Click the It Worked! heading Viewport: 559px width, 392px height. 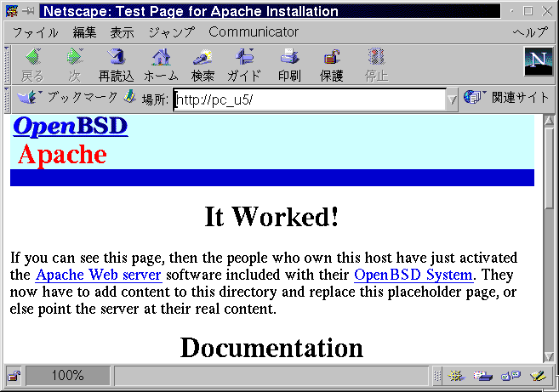[x=271, y=217]
